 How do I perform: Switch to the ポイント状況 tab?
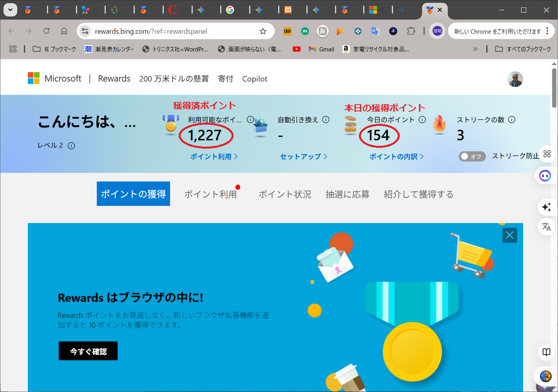[x=285, y=194]
